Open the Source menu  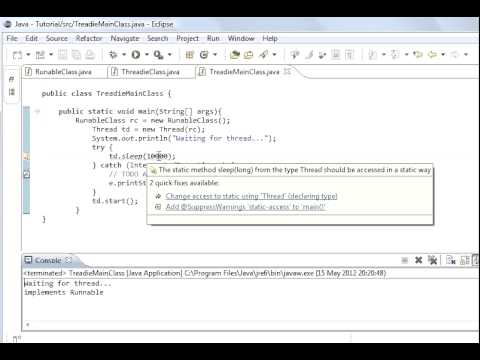57,38
